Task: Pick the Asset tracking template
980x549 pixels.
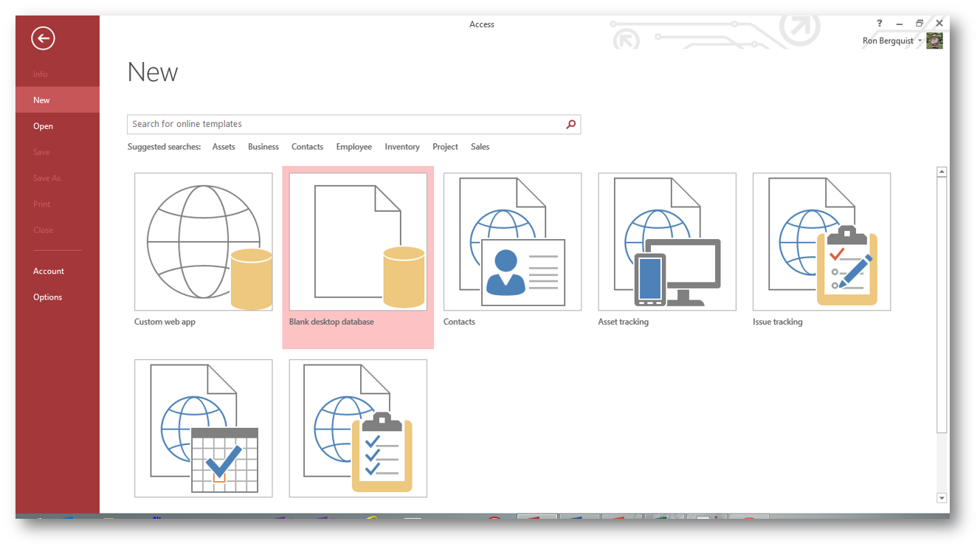Action: coord(666,242)
